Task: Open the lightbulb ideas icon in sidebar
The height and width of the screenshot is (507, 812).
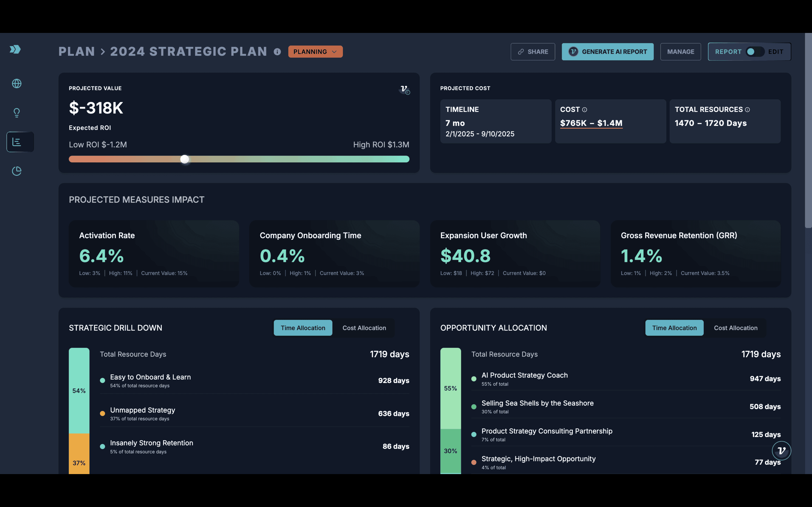Action: [x=16, y=113]
